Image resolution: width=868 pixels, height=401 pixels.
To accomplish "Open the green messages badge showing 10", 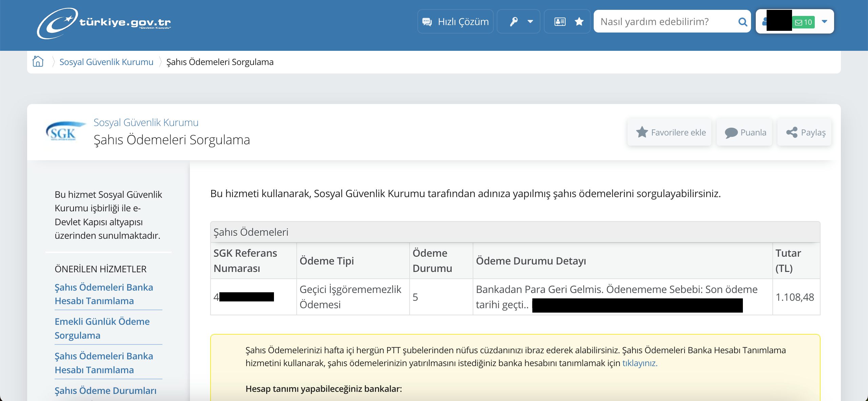I will (804, 22).
